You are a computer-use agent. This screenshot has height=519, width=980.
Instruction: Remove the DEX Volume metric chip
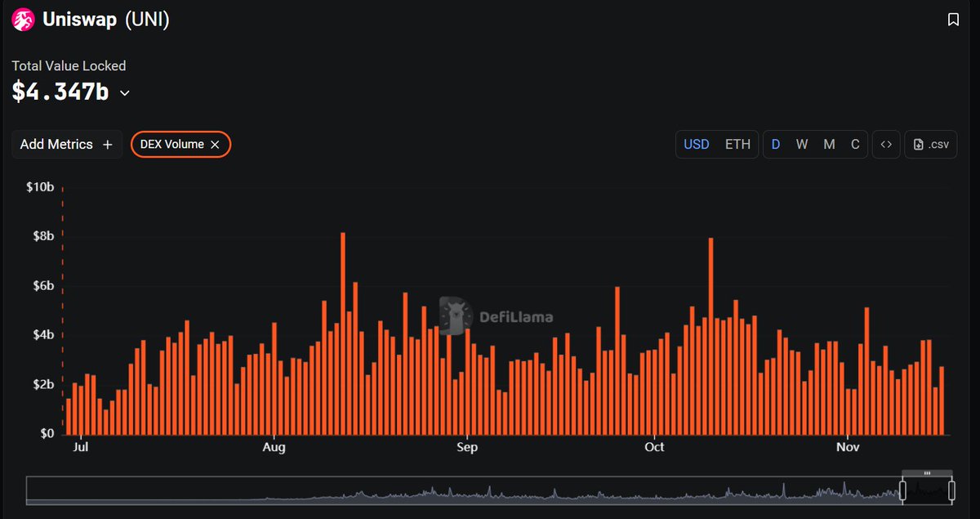point(215,145)
